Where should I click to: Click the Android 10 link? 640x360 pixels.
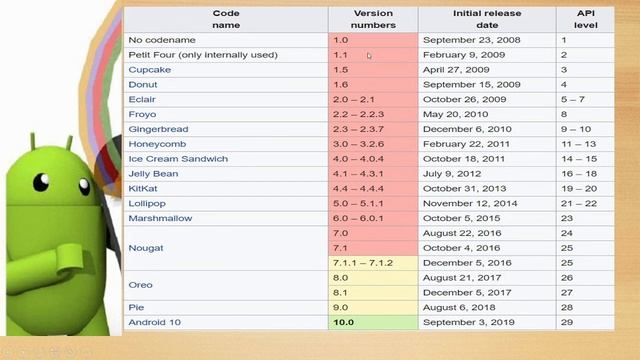(x=154, y=322)
